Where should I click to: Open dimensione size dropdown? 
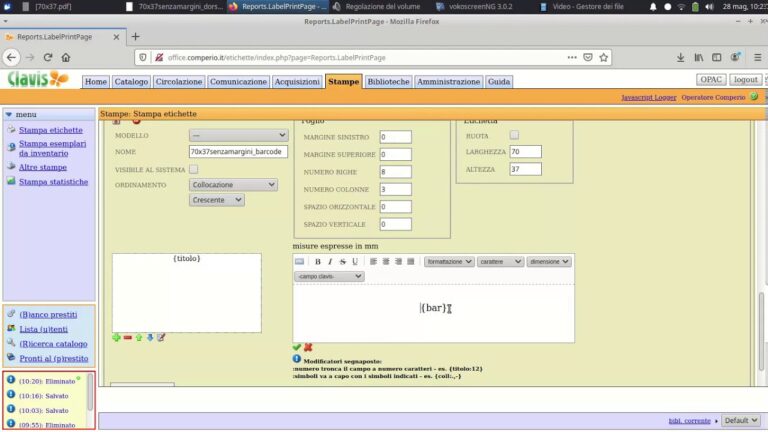[x=549, y=262]
